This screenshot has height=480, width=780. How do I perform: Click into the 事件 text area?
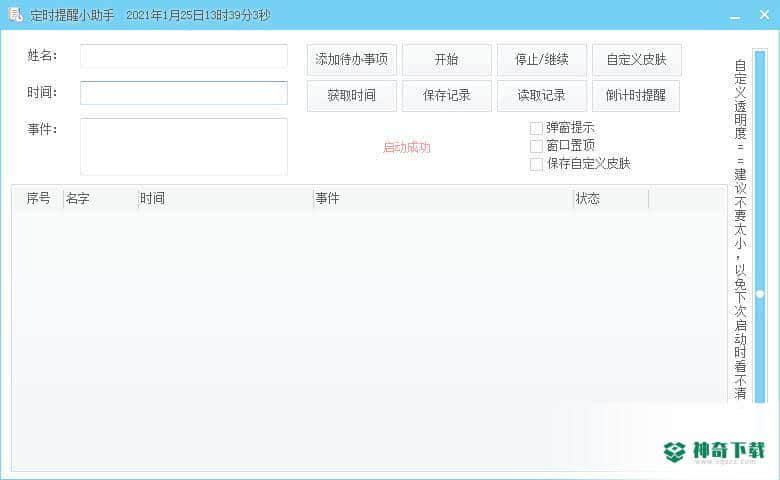tap(184, 147)
